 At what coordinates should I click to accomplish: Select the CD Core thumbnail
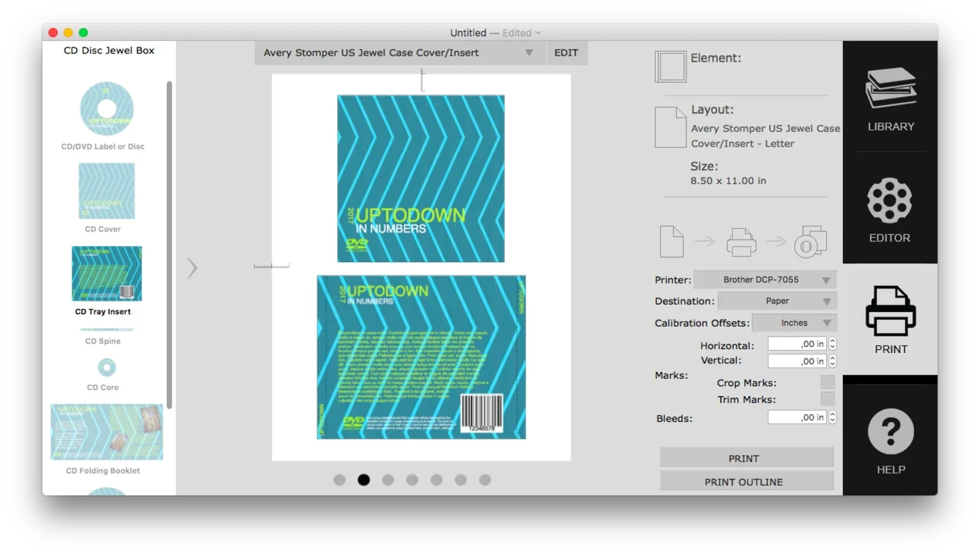click(x=106, y=367)
